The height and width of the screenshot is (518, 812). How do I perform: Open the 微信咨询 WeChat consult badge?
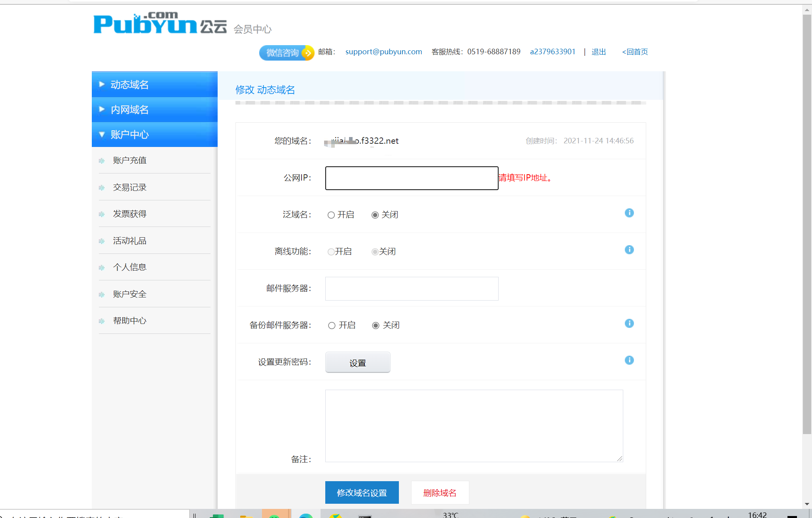click(286, 53)
